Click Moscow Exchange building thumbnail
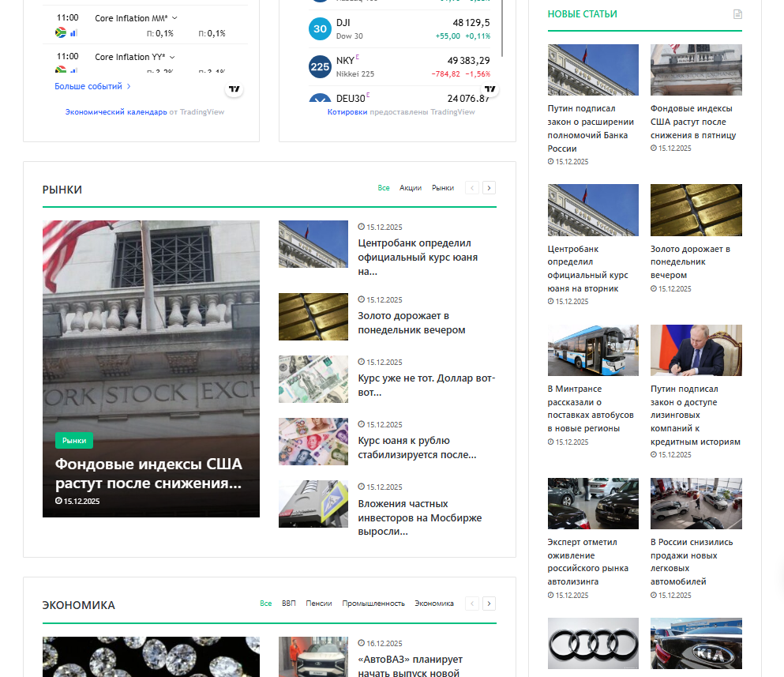The width and height of the screenshot is (784, 677). click(x=313, y=504)
